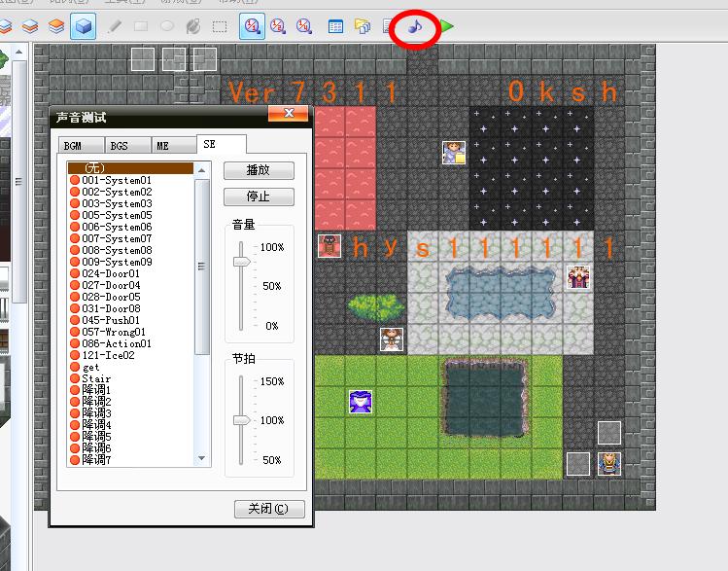Open the sound test music note icon
This screenshot has width=728, height=571.
(415, 27)
